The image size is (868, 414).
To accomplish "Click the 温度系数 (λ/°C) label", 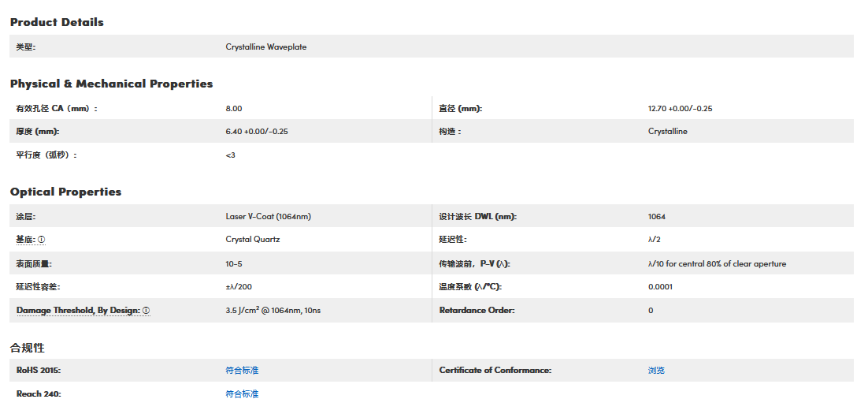I will pyautogui.click(x=470, y=287).
